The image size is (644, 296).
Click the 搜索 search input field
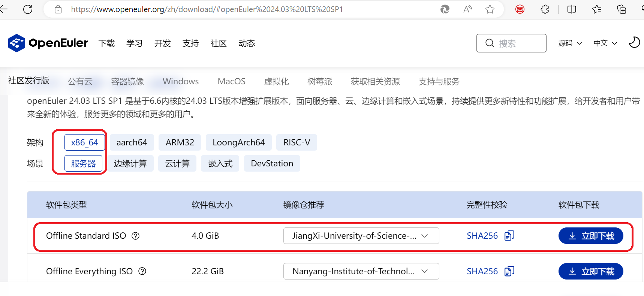[511, 43]
